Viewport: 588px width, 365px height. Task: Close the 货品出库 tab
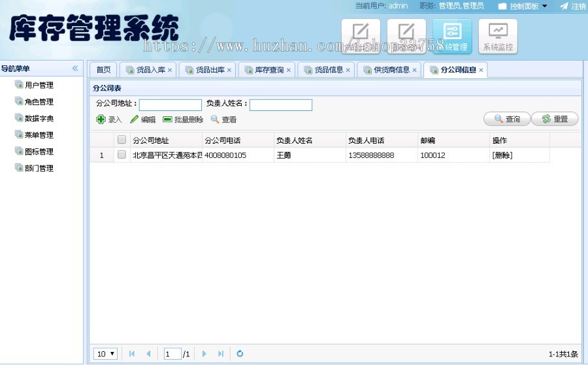point(229,70)
